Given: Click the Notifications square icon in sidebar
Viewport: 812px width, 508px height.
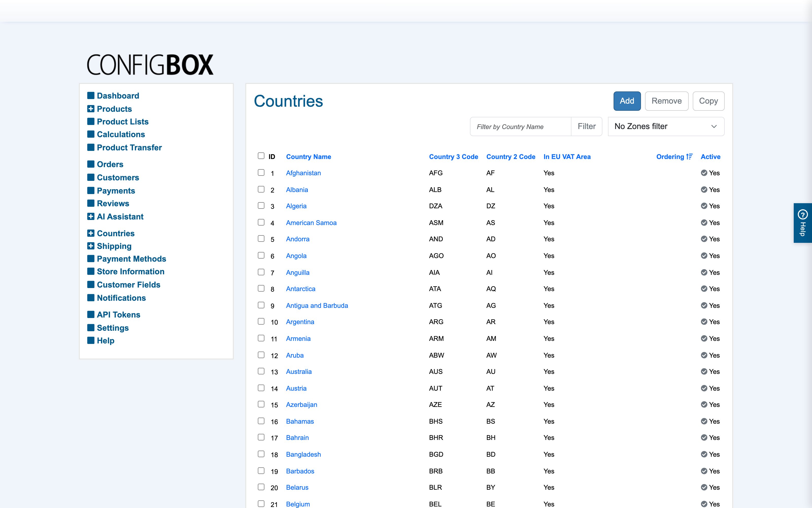Looking at the screenshot, I should 91,298.
